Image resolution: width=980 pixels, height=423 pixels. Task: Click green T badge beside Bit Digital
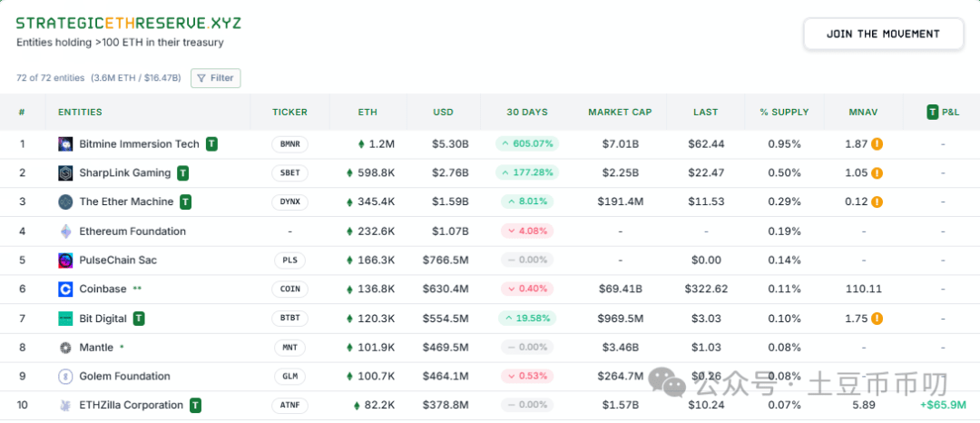tap(139, 319)
